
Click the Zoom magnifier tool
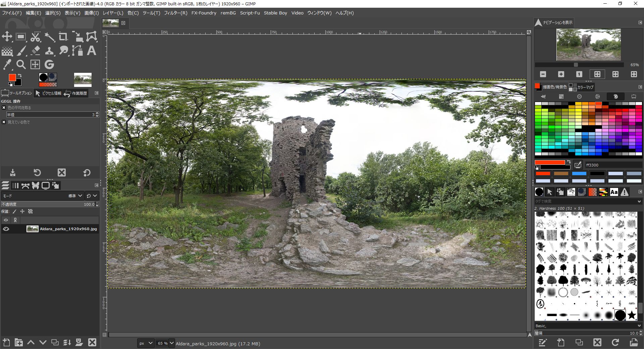point(21,64)
